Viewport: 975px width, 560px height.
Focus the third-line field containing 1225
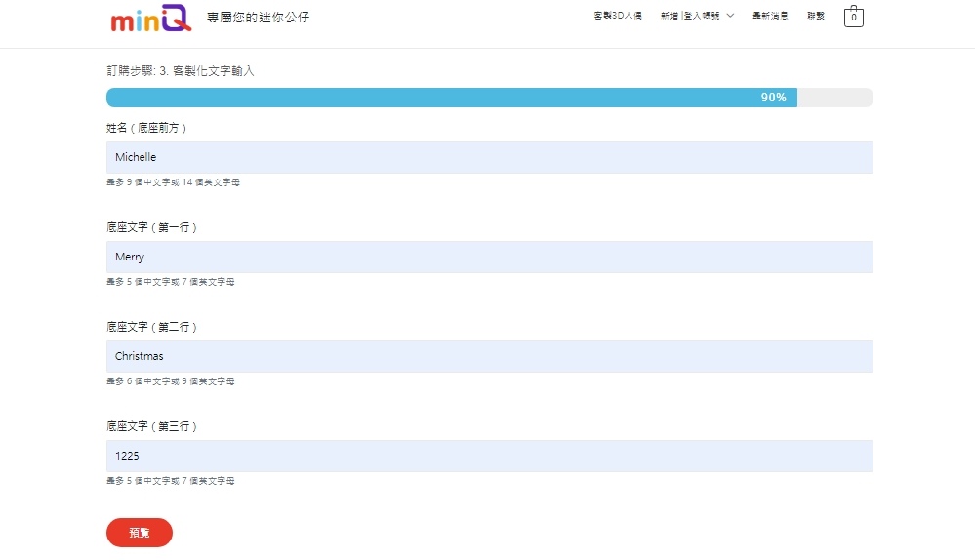(489, 456)
